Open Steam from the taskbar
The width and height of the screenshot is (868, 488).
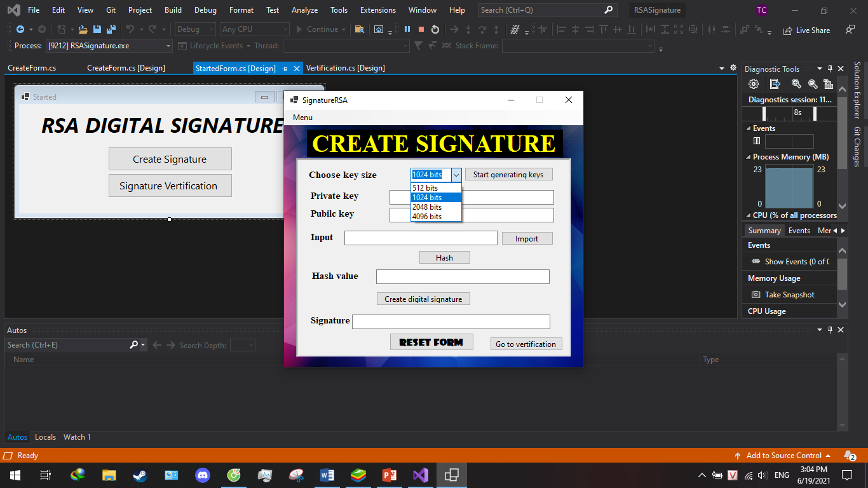click(x=140, y=475)
